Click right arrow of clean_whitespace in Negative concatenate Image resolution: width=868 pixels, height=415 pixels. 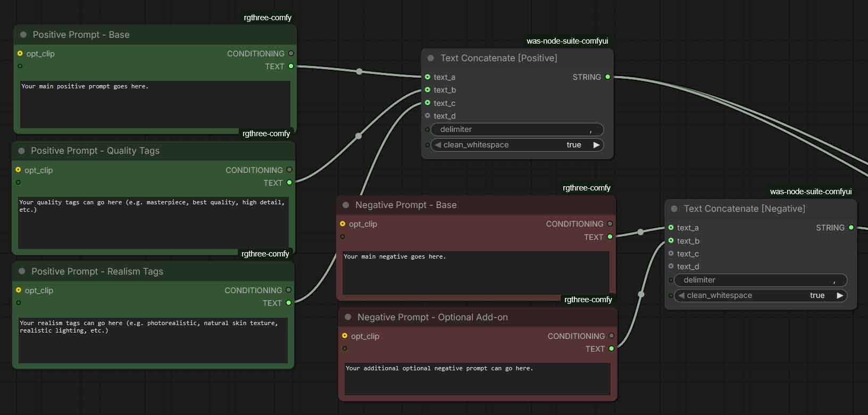[x=840, y=295]
